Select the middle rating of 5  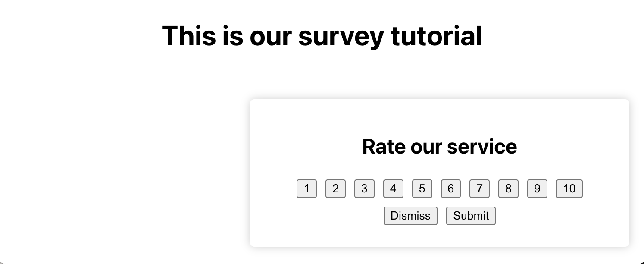[x=422, y=189]
